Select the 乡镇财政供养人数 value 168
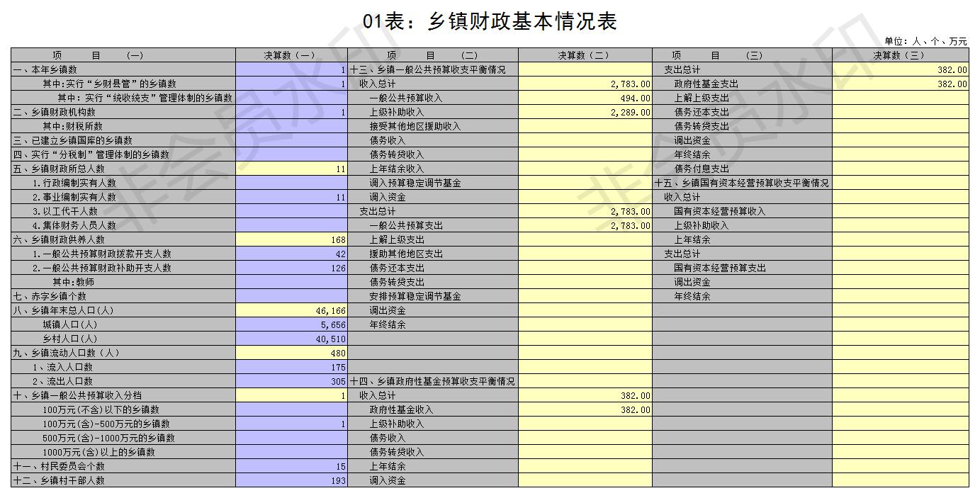The width and height of the screenshot is (980, 498). click(x=291, y=239)
